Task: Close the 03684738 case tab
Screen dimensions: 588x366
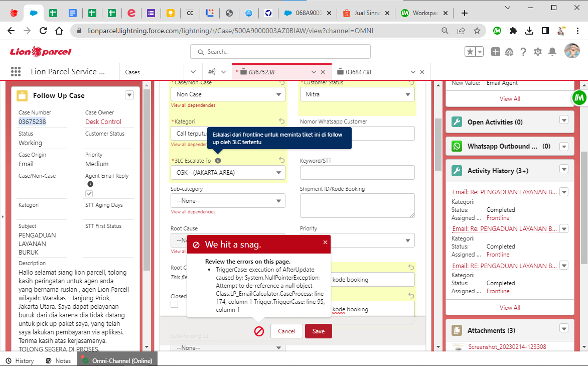Action: point(422,72)
